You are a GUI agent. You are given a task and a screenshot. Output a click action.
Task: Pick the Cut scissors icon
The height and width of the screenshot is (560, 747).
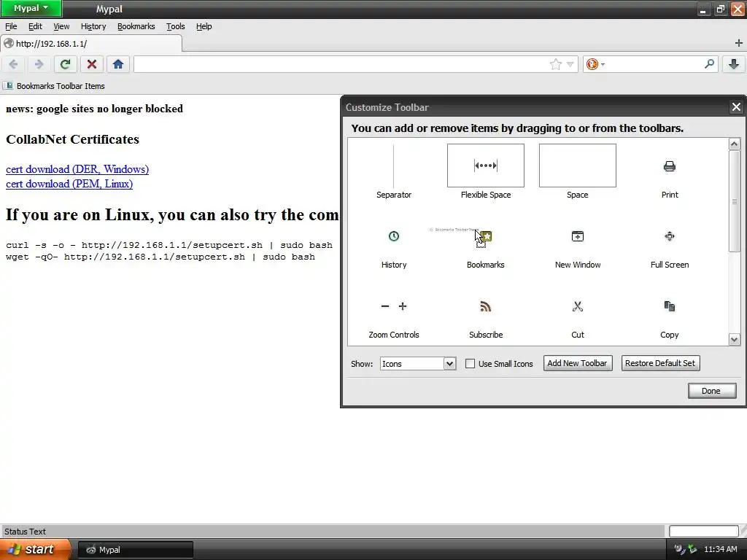(578, 306)
